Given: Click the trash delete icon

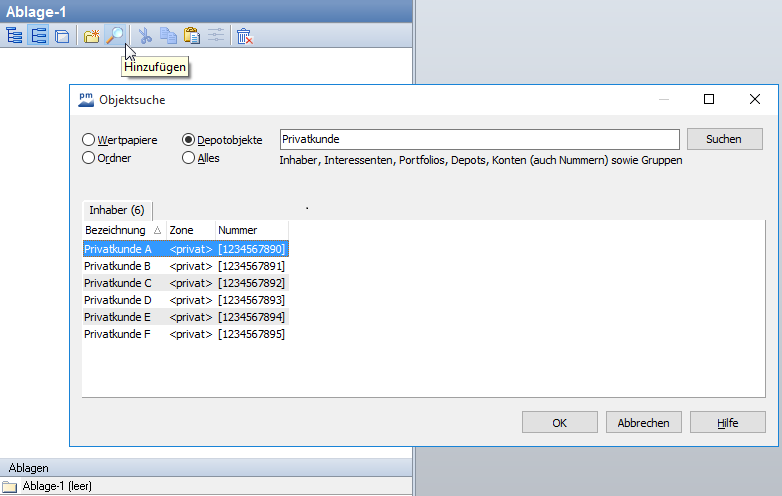Looking at the screenshot, I should (244, 36).
